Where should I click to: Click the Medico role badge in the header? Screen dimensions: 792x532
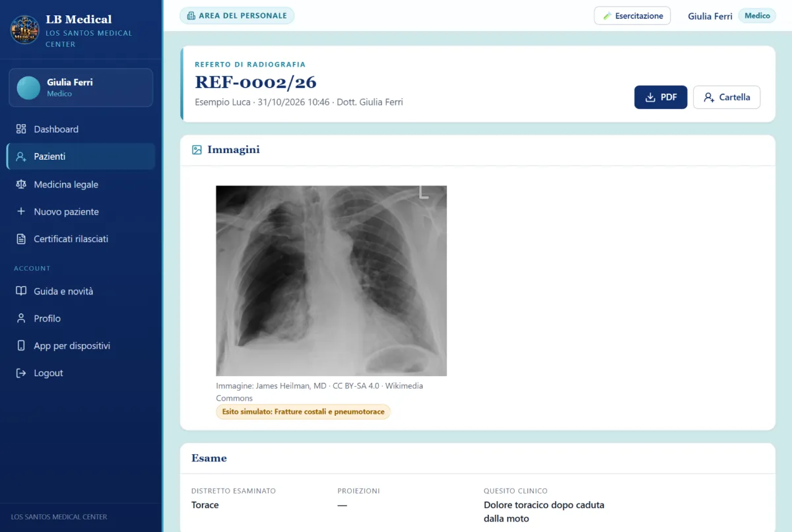click(757, 16)
